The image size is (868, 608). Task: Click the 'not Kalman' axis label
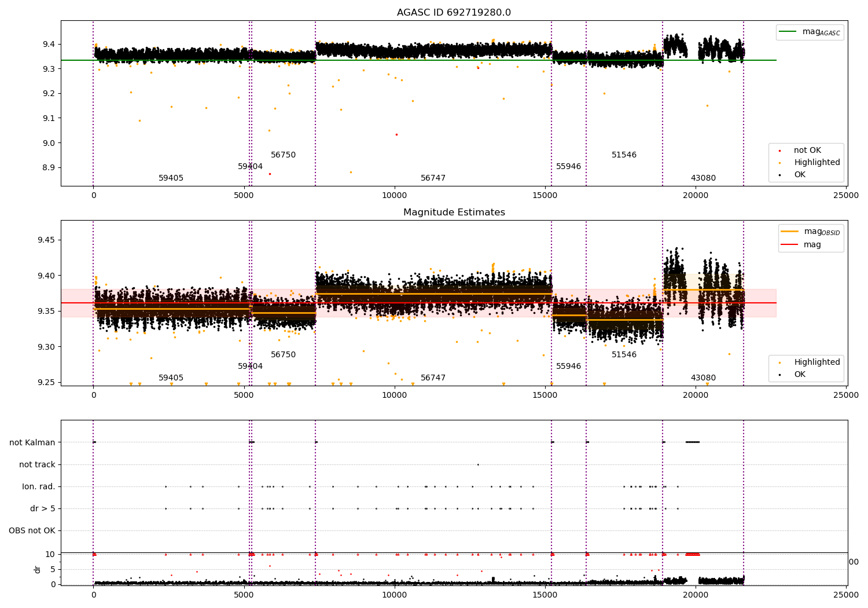pyautogui.click(x=32, y=443)
